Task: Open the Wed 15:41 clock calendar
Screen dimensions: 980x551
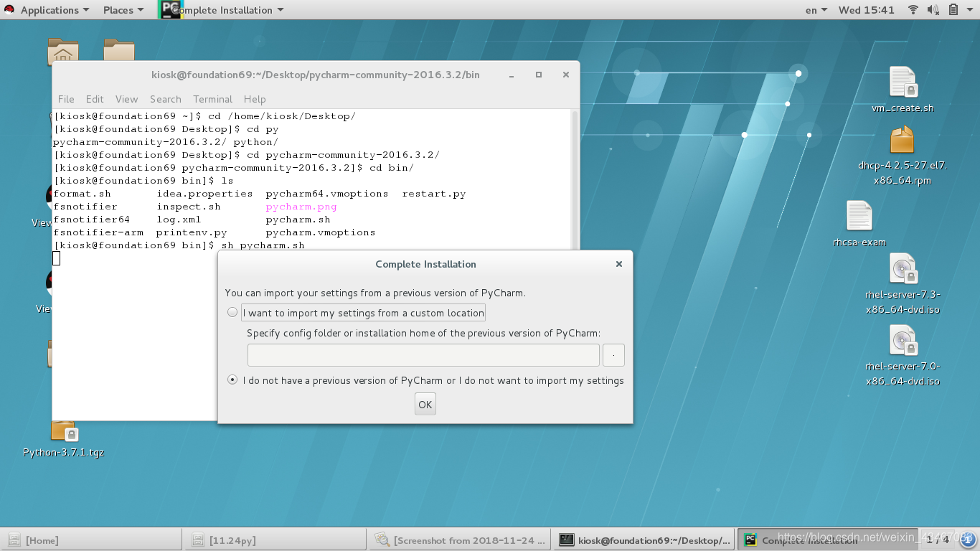Action: pos(867,10)
